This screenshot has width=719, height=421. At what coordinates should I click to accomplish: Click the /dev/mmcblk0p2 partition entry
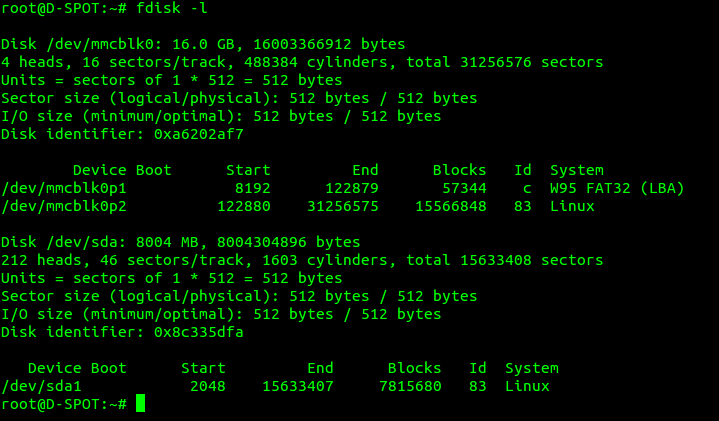pos(298,206)
